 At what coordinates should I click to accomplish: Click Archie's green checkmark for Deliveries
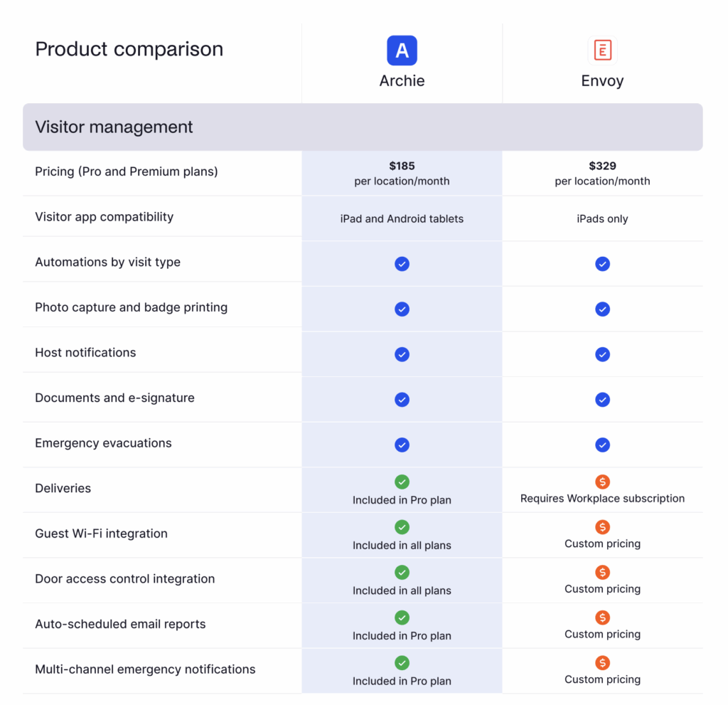pos(402,482)
